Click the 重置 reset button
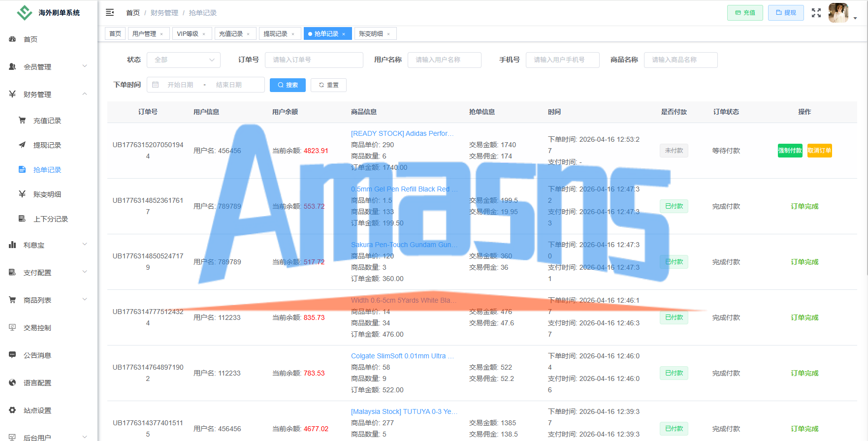 328,85
